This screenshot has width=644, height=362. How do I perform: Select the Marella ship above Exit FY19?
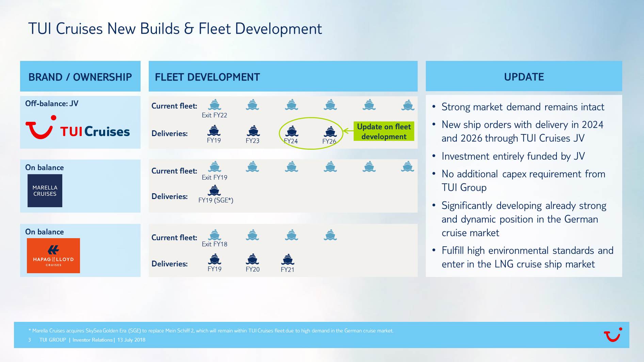click(x=214, y=167)
